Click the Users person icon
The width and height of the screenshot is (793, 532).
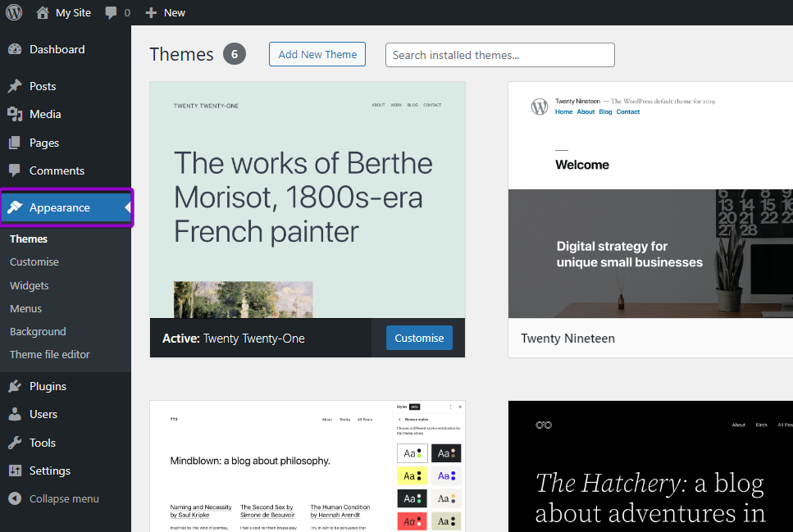click(16, 414)
